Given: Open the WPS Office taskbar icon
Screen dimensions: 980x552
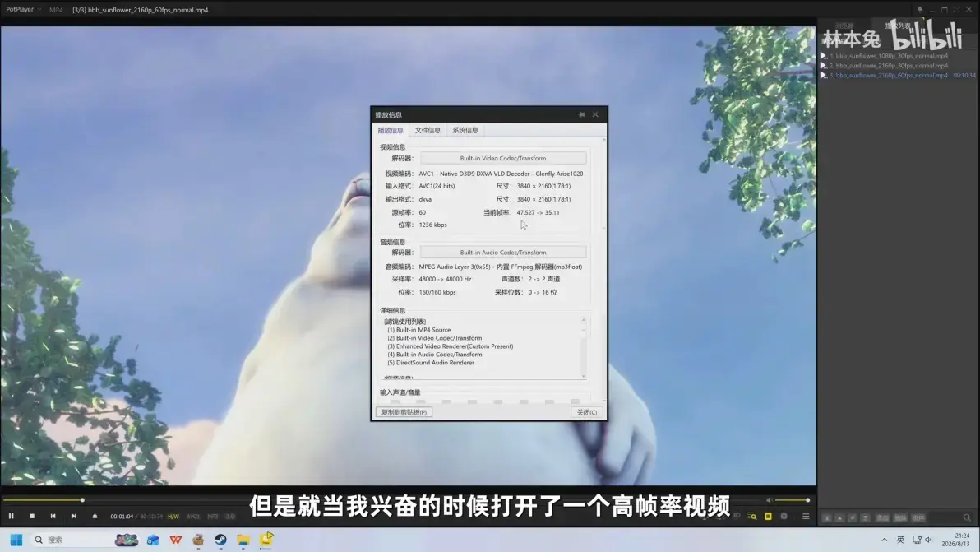Looking at the screenshot, I should (x=176, y=540).
